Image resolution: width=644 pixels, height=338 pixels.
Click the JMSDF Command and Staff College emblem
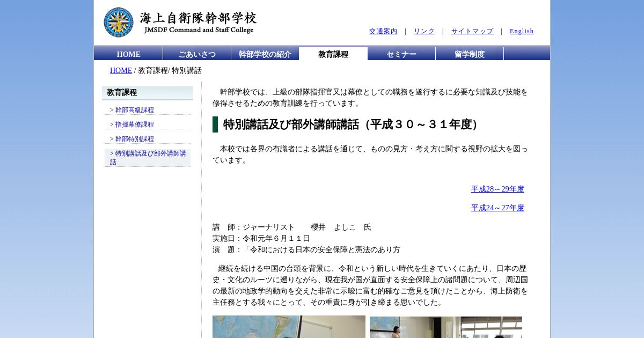pyautogui.click(x=119, y=23)
